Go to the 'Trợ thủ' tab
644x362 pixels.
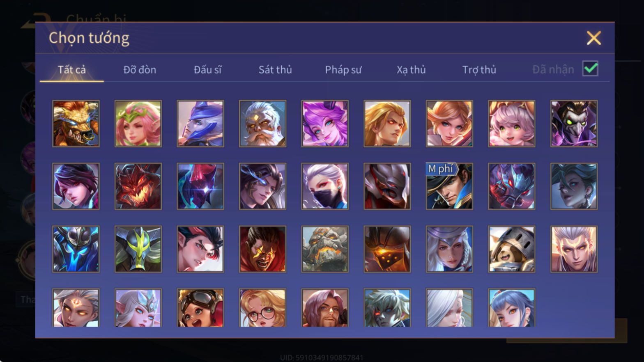tap(479, 70)
